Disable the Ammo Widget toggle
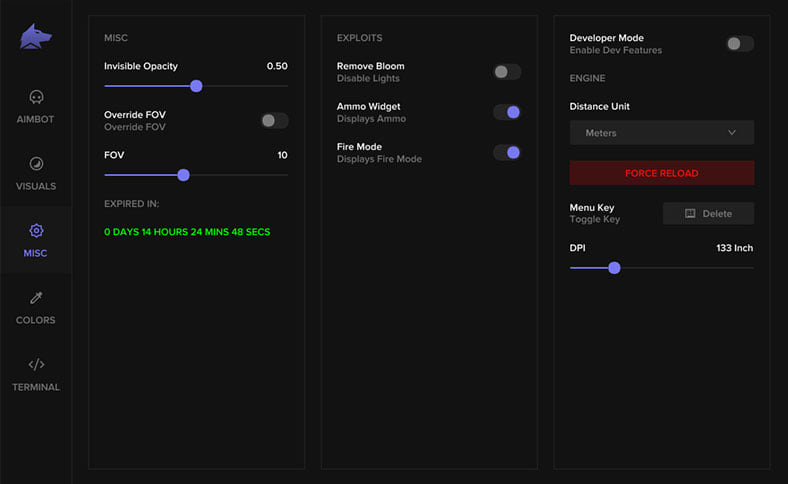The width and height of the screenshot is (788, 484). pos(507,112)
